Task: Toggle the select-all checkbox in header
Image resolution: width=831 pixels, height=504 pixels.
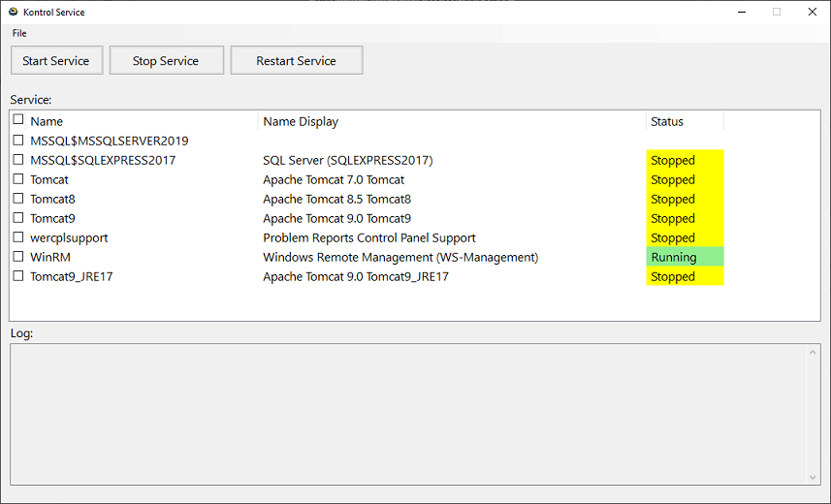Action: [x=18, y=119]
